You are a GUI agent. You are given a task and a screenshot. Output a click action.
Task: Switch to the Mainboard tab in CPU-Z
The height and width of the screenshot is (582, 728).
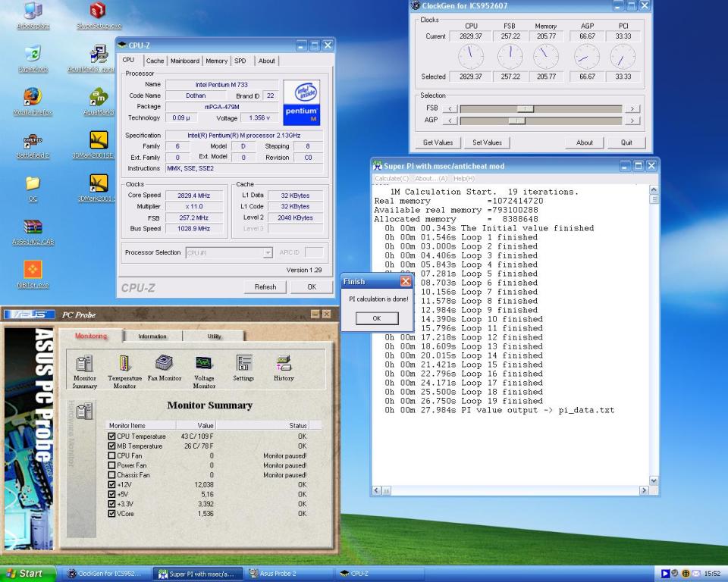[184, 61]
